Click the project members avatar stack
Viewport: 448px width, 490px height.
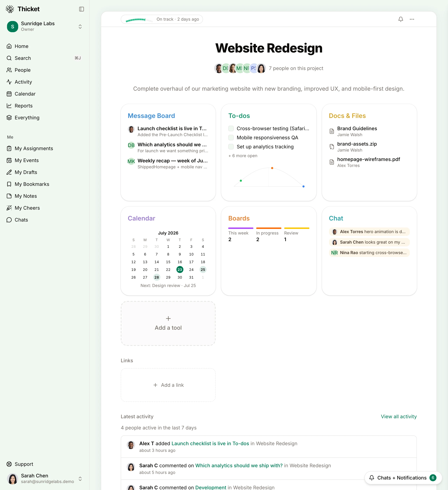click(240, 68)
